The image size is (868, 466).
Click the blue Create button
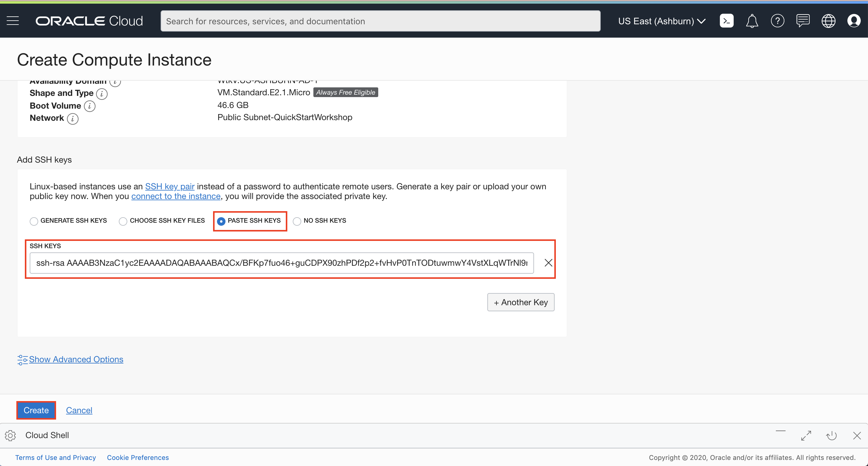click(x=36, y=410)
